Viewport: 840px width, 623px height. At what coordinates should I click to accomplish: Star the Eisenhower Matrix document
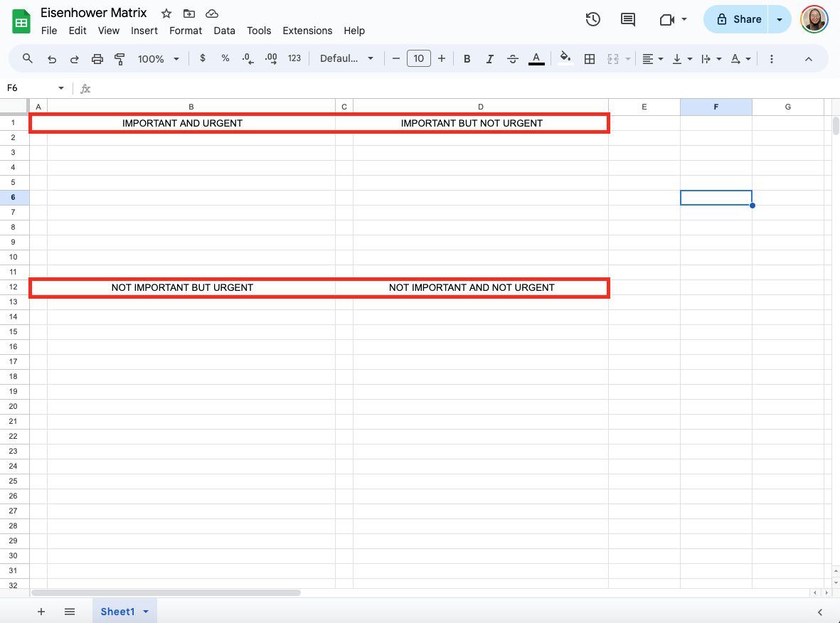click(166, 14)
